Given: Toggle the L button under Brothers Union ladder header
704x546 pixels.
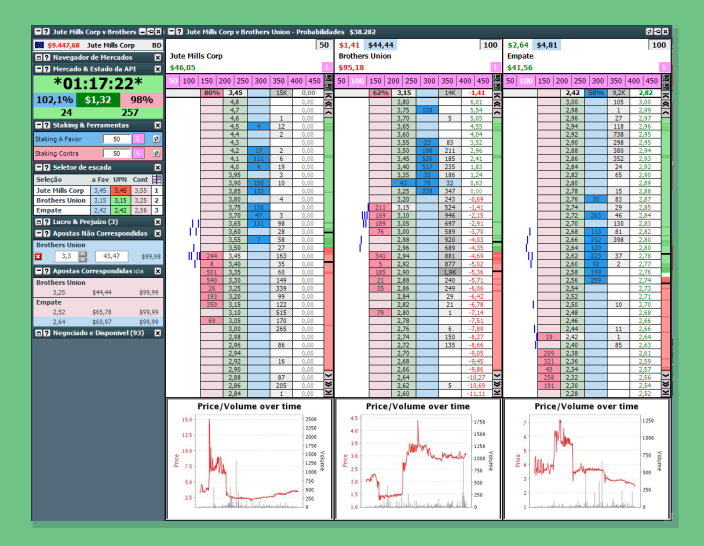Looking at the screenshot, I should click(496, 67).
